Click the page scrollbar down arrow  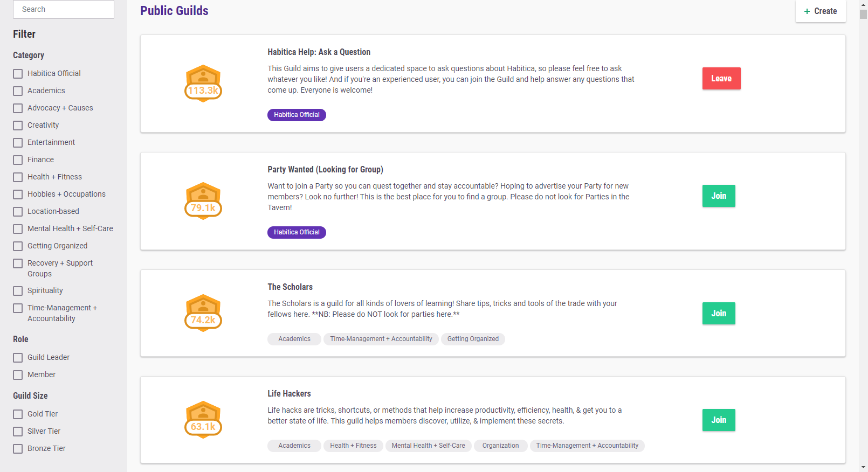tap(863, 467)
